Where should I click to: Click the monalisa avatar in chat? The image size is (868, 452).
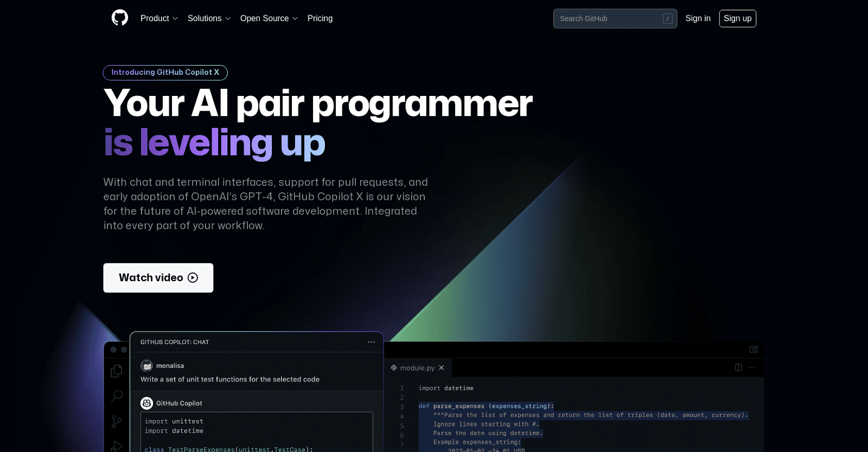(x=146, y=366)
